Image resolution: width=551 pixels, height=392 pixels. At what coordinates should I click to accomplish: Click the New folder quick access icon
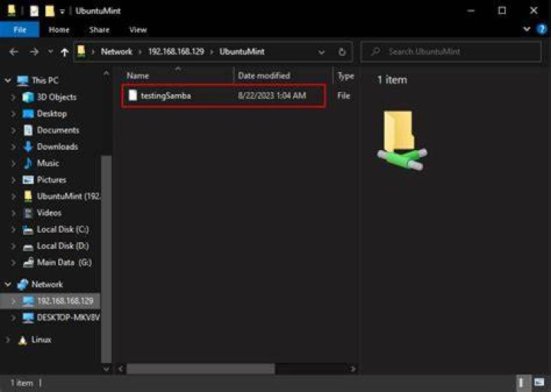(x=50, y=11)
